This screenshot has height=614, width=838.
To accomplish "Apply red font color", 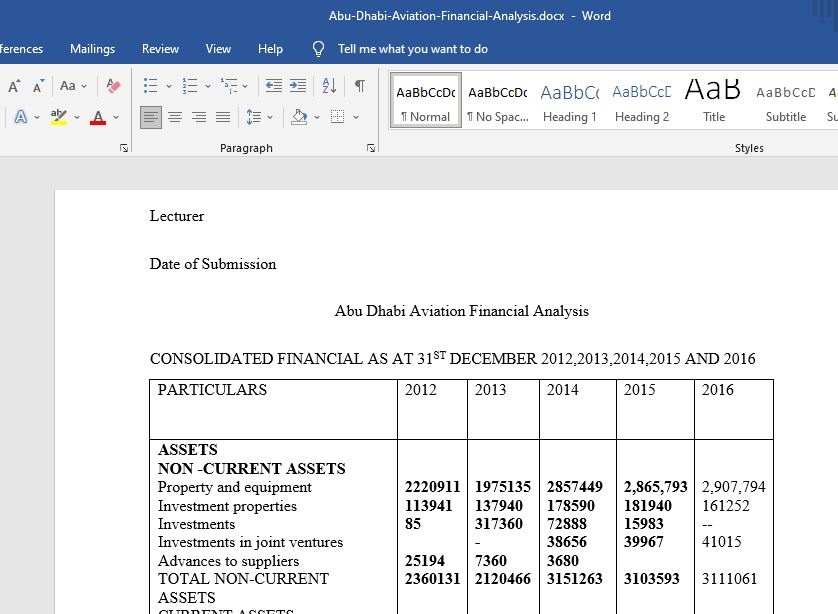I will click(x=98, y=116).
